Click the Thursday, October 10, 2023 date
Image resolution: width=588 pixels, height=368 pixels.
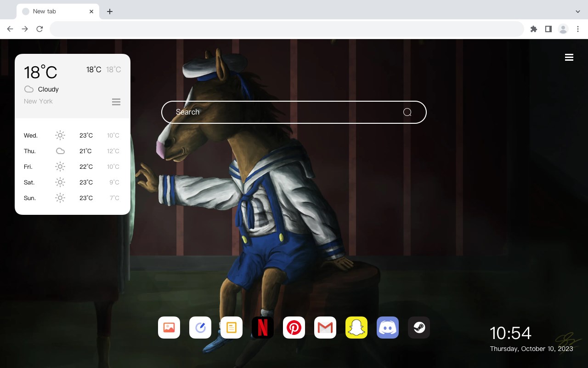[x=531, y=349]
